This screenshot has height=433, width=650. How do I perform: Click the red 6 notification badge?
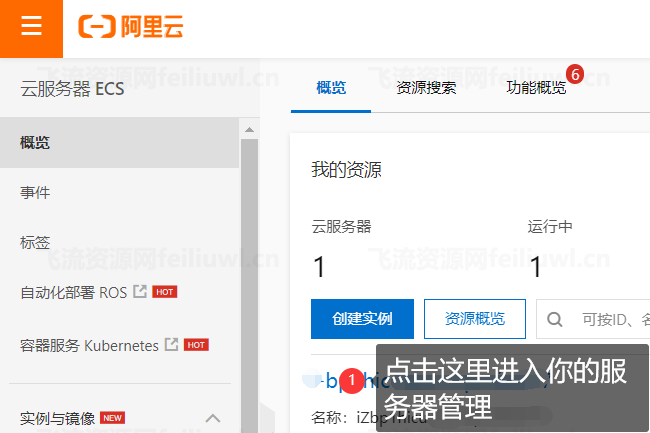[x=575, y=74]
